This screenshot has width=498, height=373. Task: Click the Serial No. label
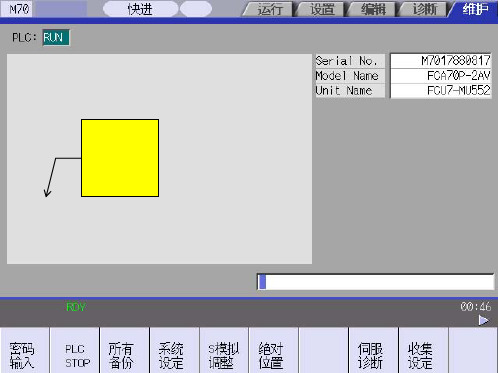click(350, 61)
